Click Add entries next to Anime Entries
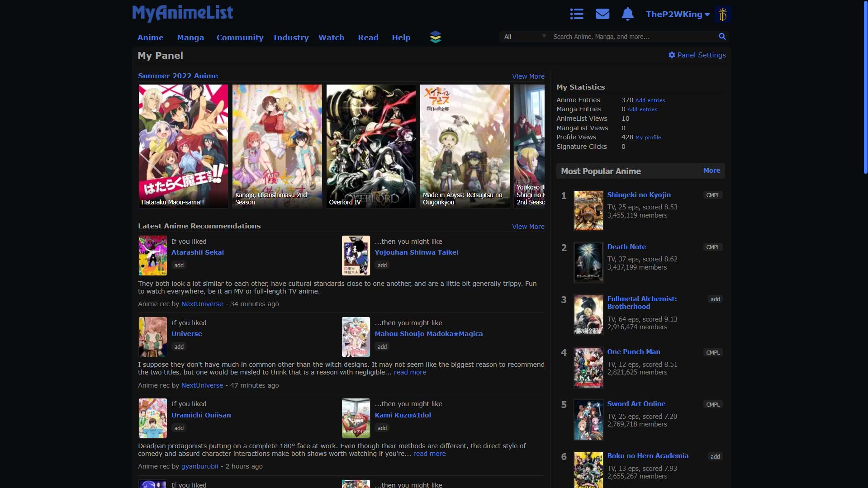This screenshot has width=868, height=488. [650, 100]
